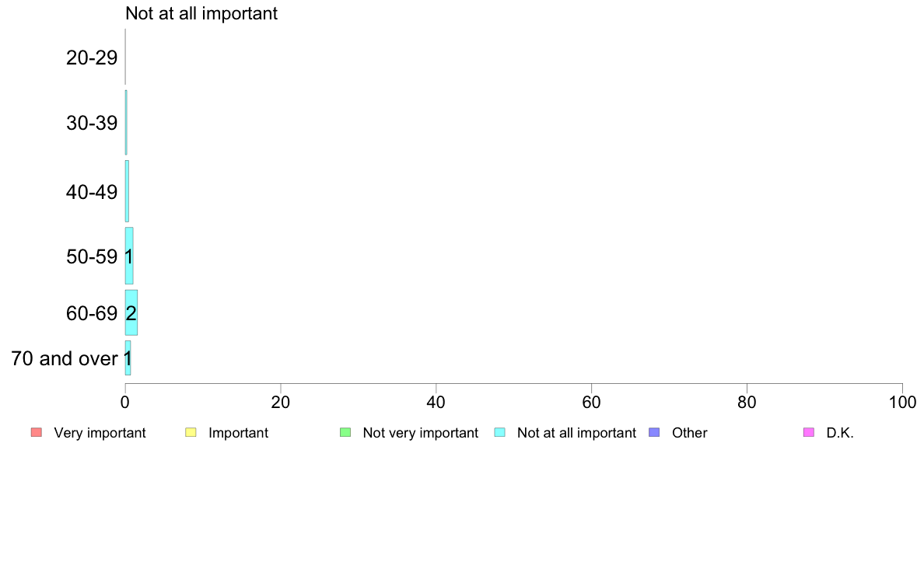
Task: Click the D.K. magenta legend swatch
Action: click(x=809, y=432)
